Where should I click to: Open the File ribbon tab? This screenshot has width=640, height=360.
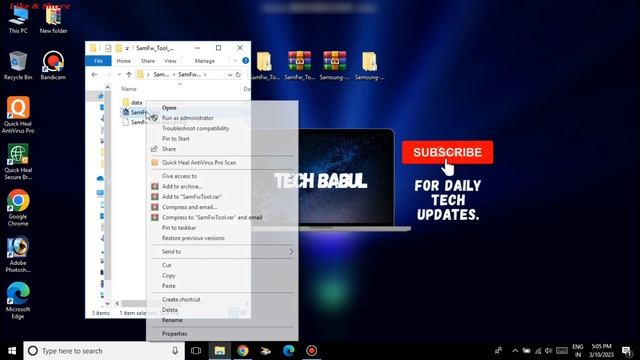click(x=98, y=61)
